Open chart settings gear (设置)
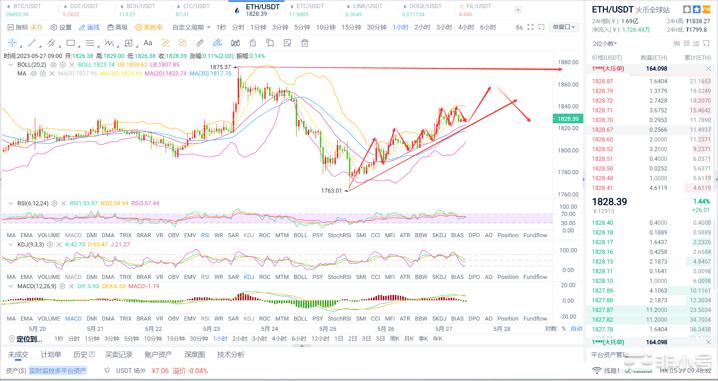 (x=60, y=27)
